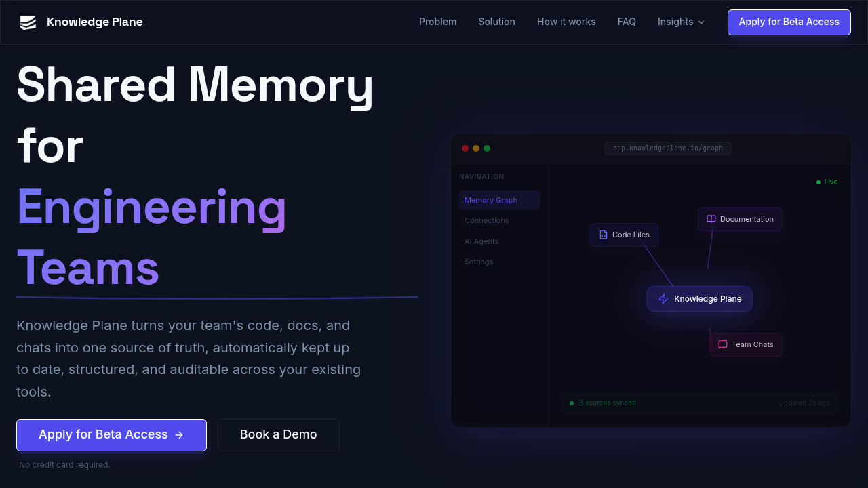Click the file icon on the Code Files node
Image resolution: width=868 pixels, height=488 pixels.
coord(604,235)
